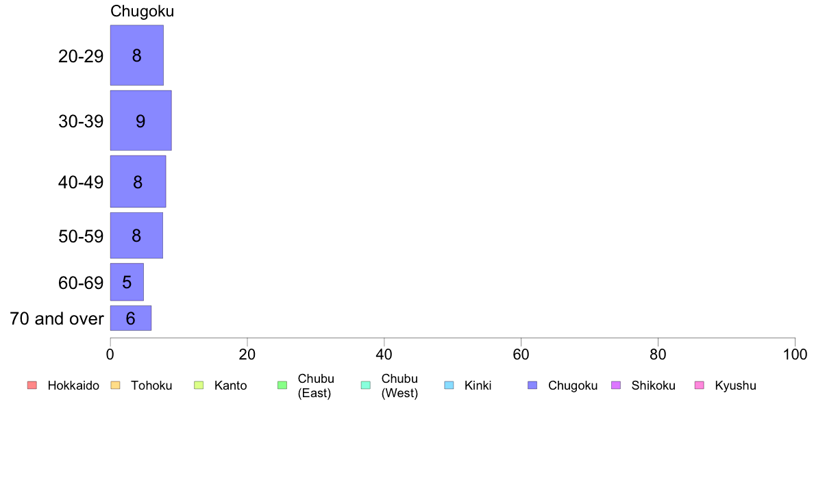
Task: Select the 50-59 age group bar
Action: [x=136, y=235]
